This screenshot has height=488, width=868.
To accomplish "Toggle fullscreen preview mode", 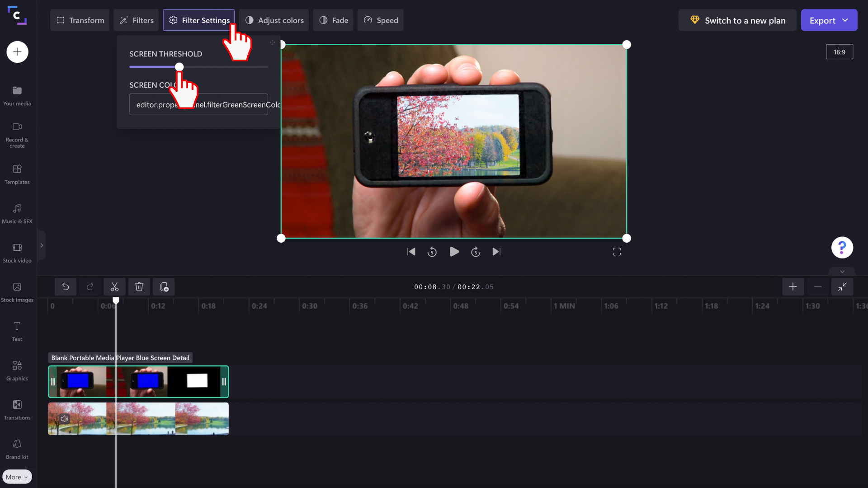I will (x=617, y=252).
